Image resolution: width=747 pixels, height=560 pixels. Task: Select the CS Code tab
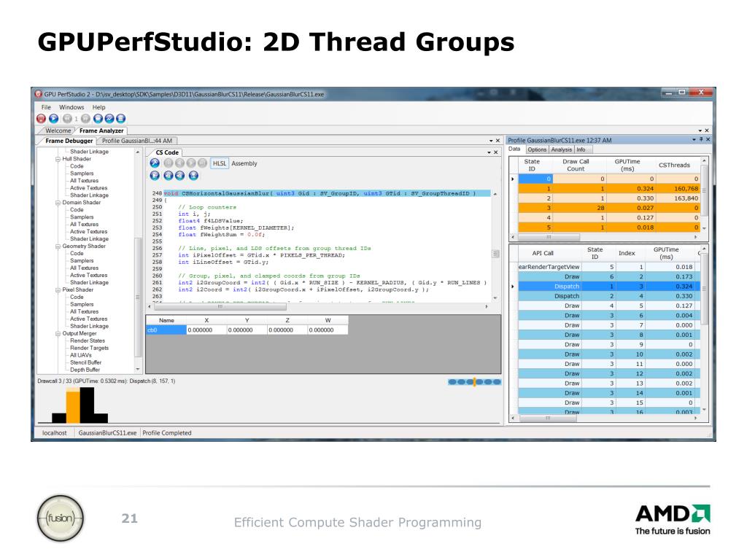(x=167, y=152)
